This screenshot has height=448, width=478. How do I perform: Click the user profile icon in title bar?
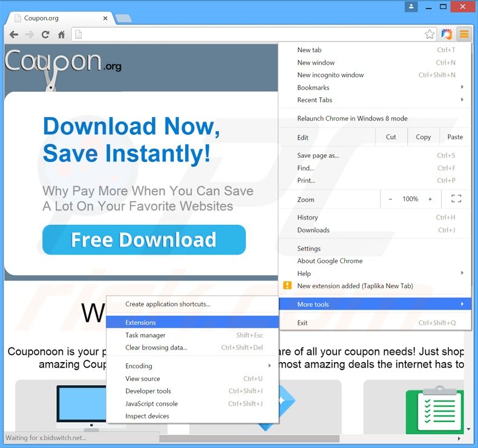[411, 7]
